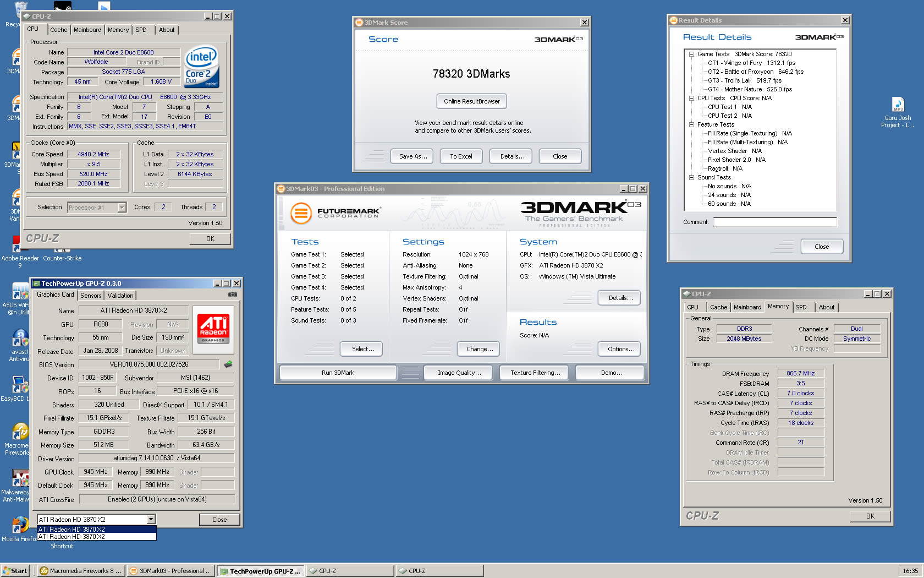Switch to the Sensors tab in GPU-Z
The height and width of the screenshot is (578, 924).
pos(91,296)
